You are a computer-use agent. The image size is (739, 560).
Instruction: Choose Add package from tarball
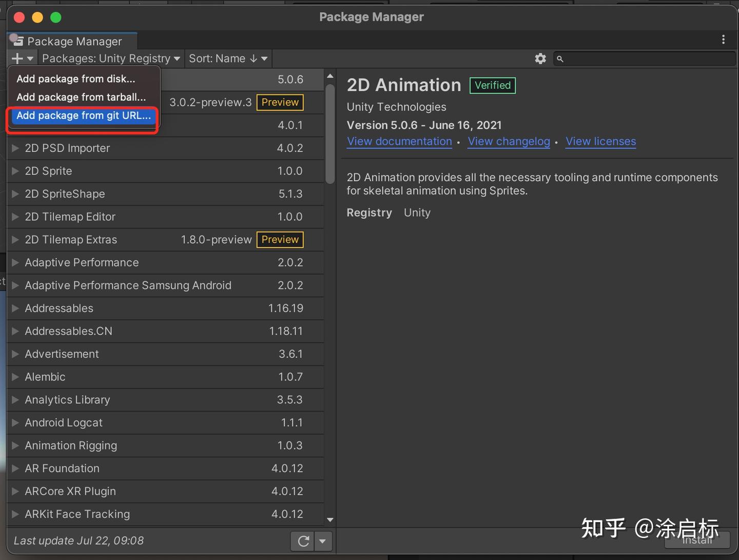[x=81, y=97]
